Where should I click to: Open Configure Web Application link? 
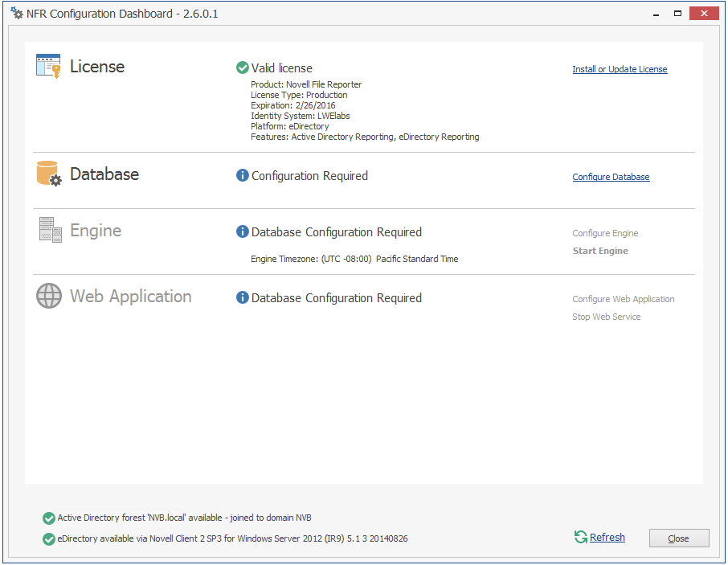pyautogui.click(x=623, y=299)
